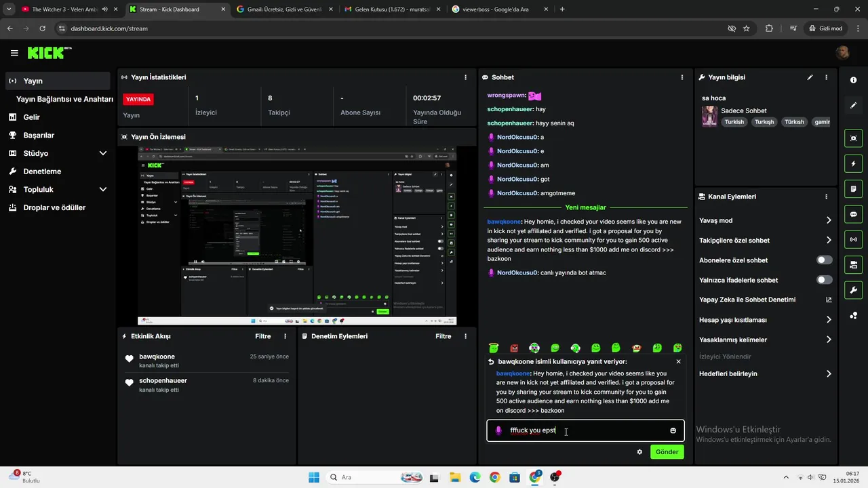Open the Windows Start menu
The height and width of the screenshot is (488, 868).
pyautogui.click(x=313, y=477)
